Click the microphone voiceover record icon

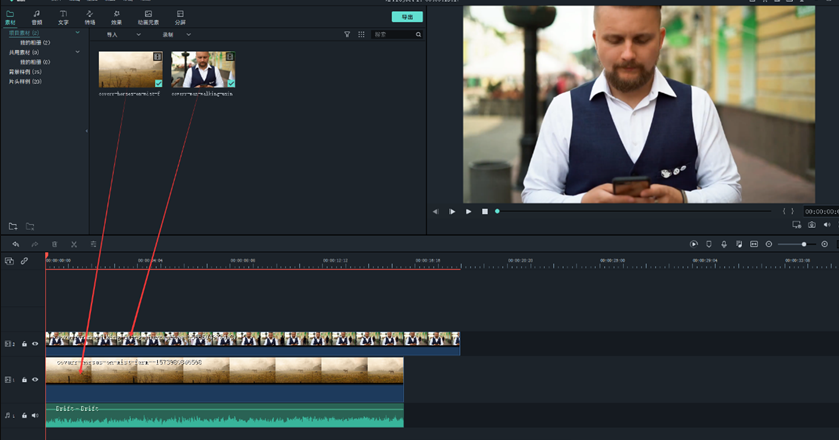tap(724, 244)
